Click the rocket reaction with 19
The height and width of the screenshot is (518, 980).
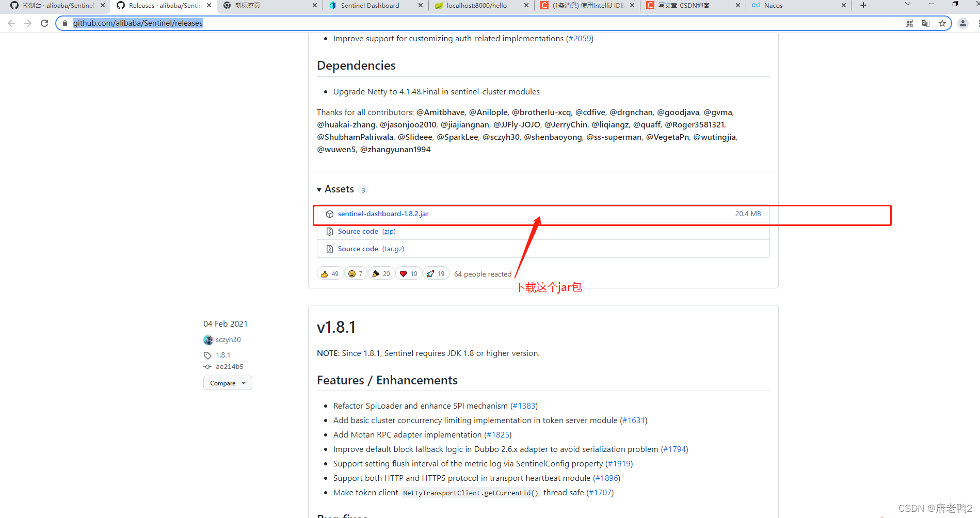(436, 273)
